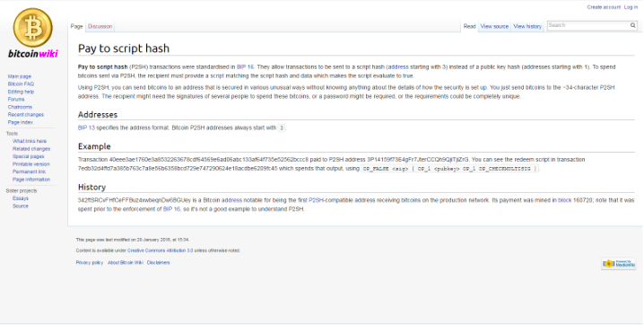The image size is (644, 325).
Task: Follow the script link in intro
Action: coord(217,76)
